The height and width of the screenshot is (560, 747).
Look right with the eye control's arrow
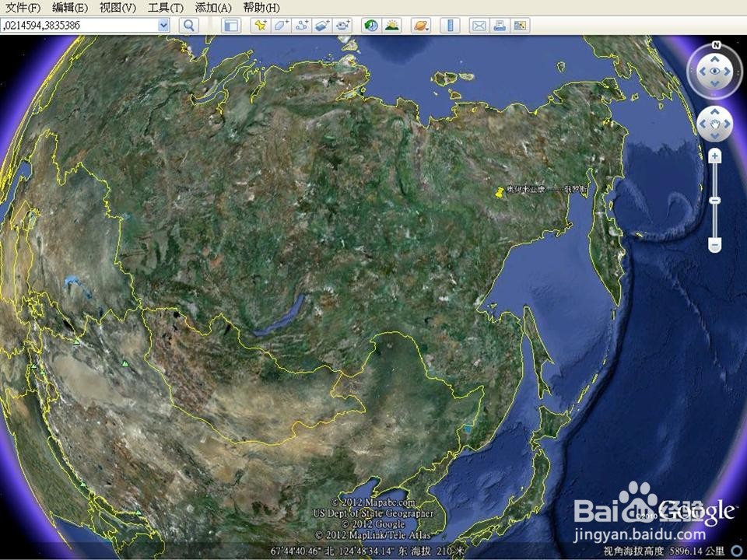728,72
